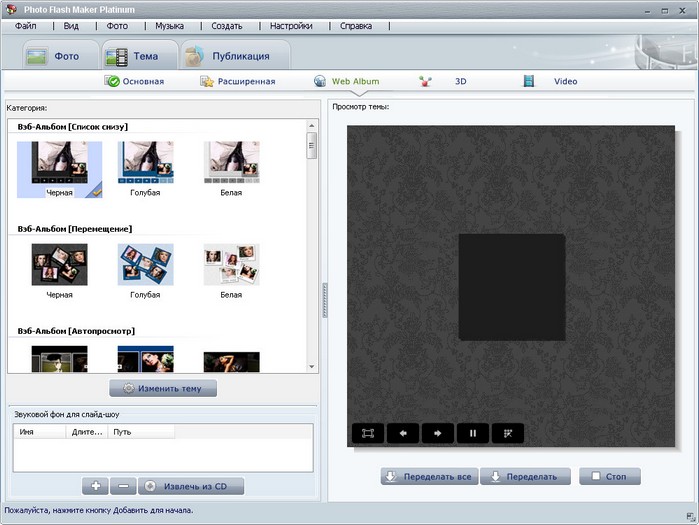This screenshot has width=699, height=525.
Task: Click 'Переделать все' button
Action: pos(429,477)
